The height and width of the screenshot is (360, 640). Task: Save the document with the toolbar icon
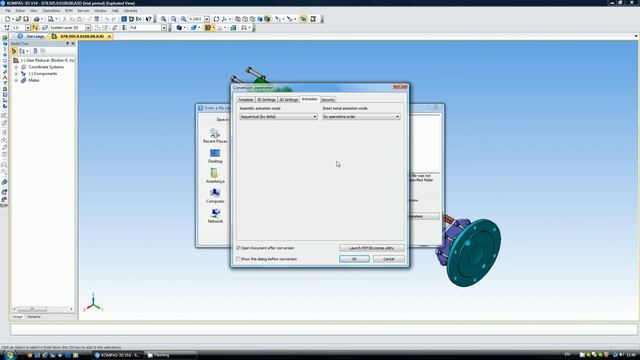26,19
